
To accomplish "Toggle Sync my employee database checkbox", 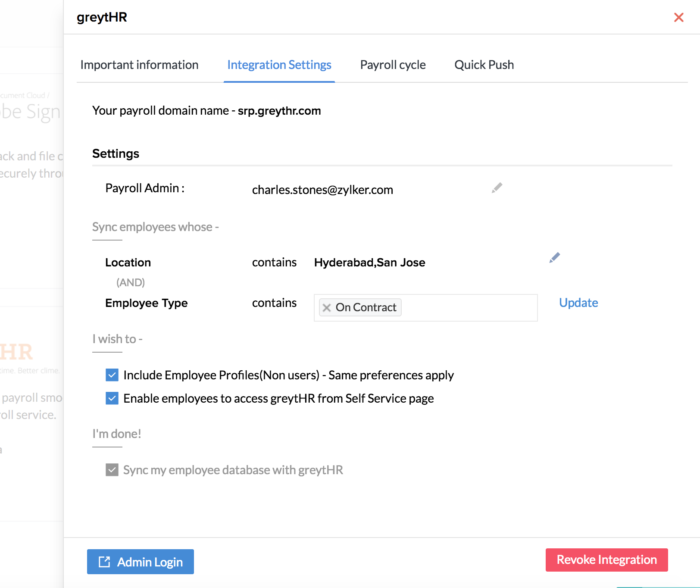I will (112, 470).
